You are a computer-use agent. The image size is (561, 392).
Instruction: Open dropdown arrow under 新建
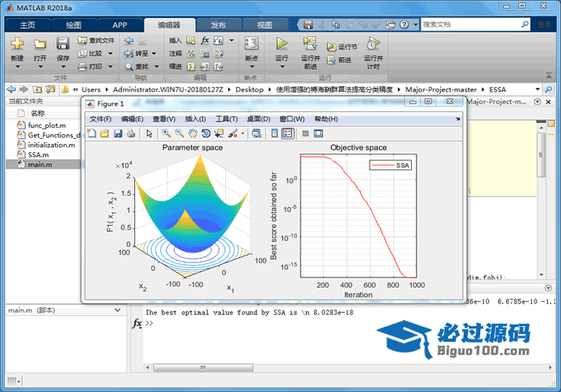17,67
